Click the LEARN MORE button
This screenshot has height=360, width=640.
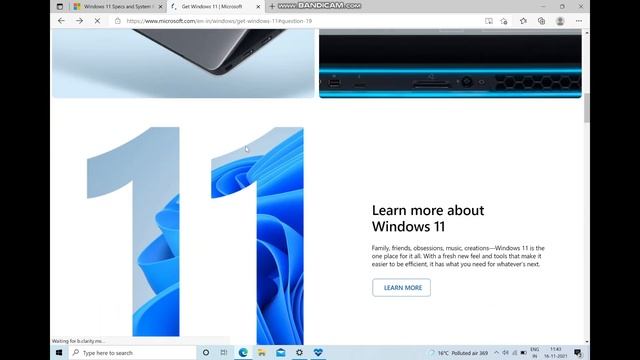click(x=401, y=287)
